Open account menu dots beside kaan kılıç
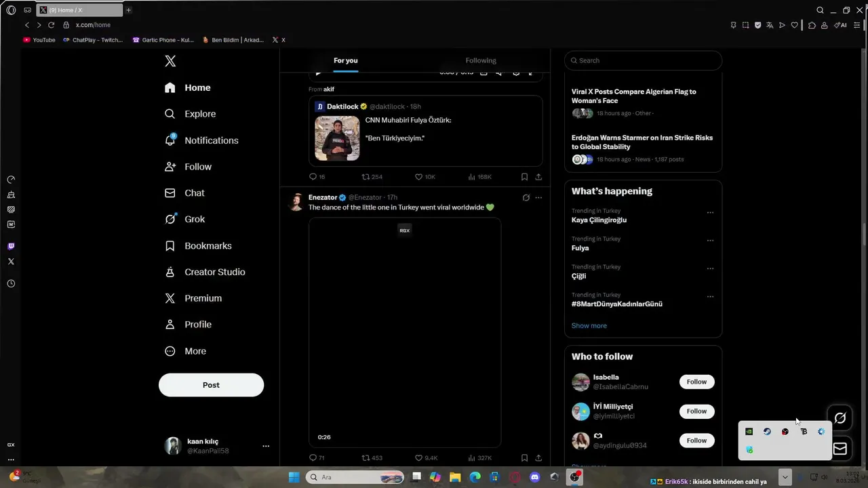Image resolution: width=868 pixels, height=488 pixels. tap(266, 446)
